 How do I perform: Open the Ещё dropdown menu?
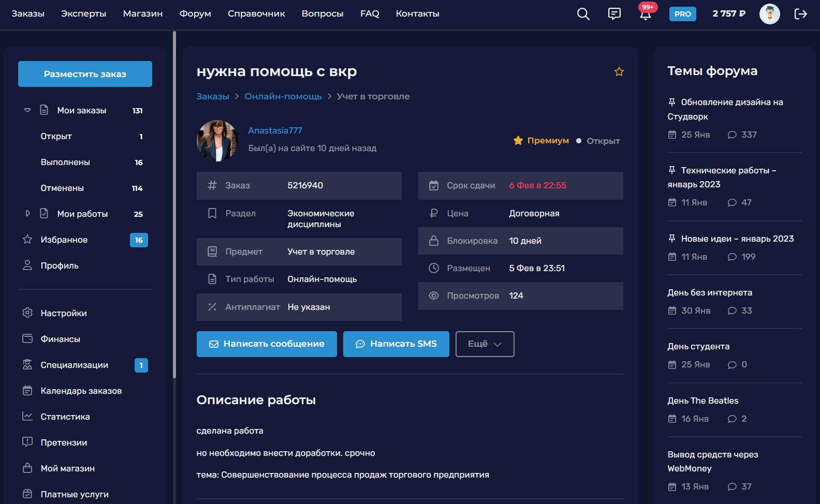tap(485, 344)
